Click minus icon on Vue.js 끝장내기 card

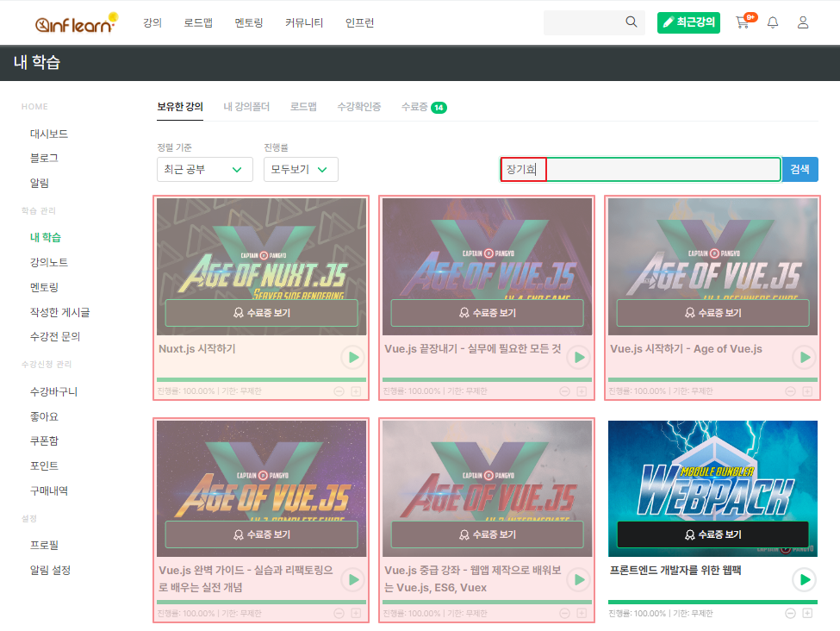coord(564,391)
